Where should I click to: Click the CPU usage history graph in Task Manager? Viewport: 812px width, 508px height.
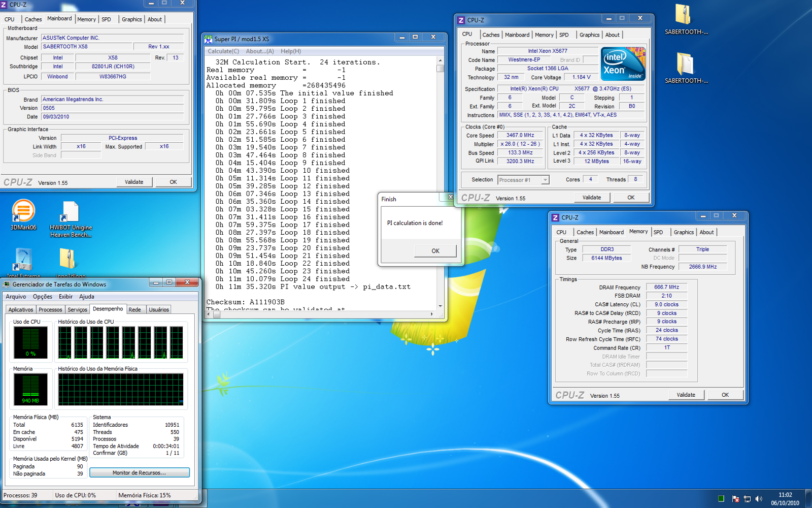(120, 342)
